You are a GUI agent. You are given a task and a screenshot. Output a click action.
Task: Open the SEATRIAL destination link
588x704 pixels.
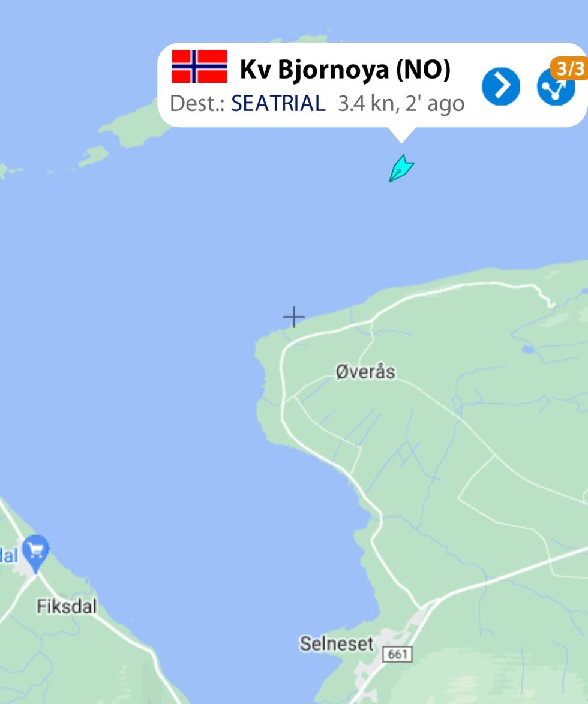(278, 103)
